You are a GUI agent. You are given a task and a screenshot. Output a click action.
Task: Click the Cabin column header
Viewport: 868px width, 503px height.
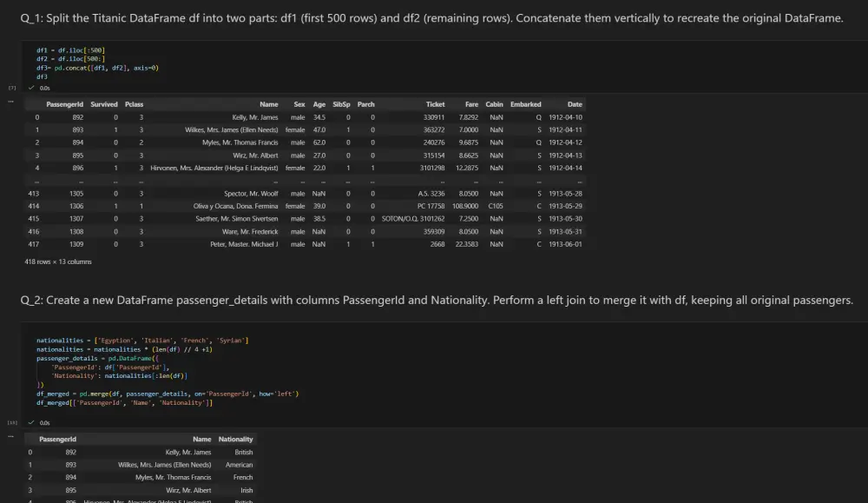coord(495,104)
